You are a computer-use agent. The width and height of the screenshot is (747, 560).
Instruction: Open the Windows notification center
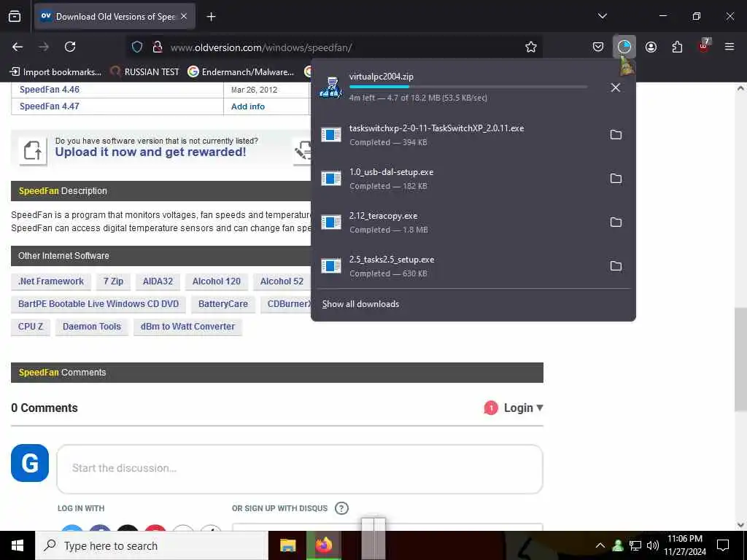pos(723,545)
